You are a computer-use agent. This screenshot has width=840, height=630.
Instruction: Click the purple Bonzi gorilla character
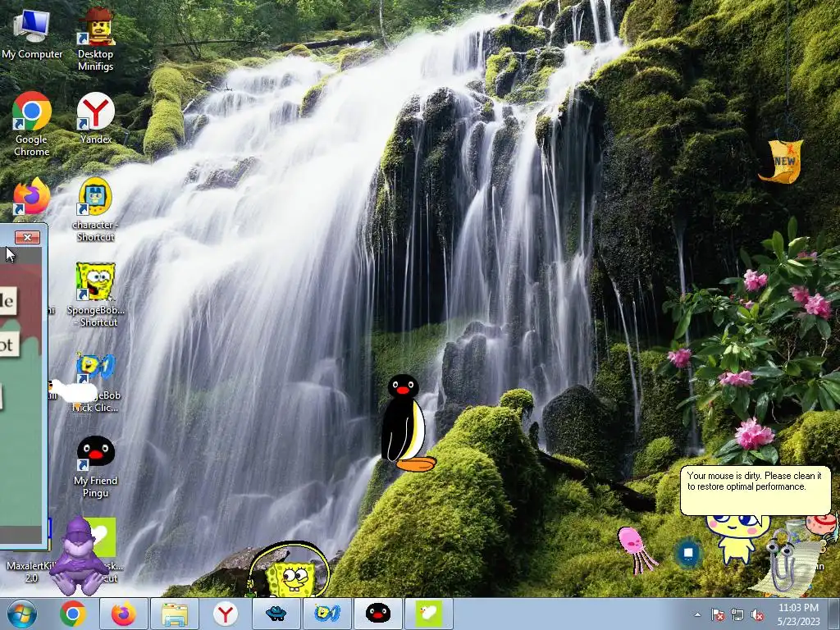(x=80, y=557)
